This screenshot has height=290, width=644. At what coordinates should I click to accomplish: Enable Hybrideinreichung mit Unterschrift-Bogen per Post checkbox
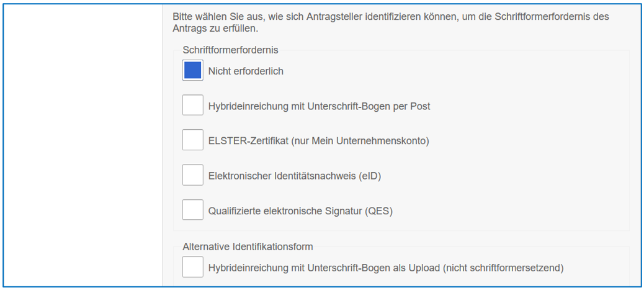tap(193, 105)
